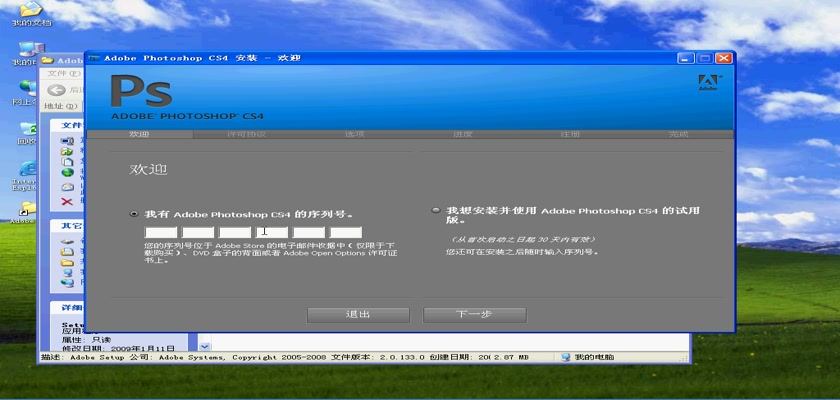Click the installer title bar icon
This screenshot has width=840, height=400.
click(94, 58)
